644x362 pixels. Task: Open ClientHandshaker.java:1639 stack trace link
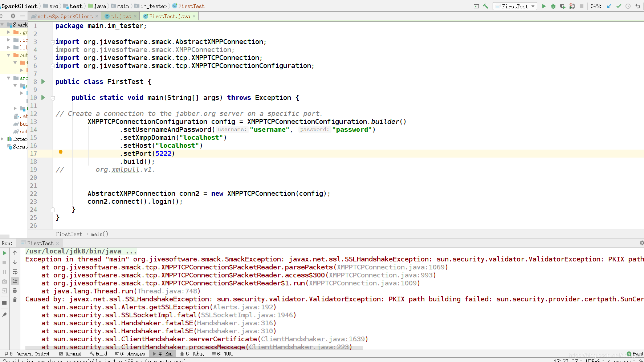[x=313, y=339]
